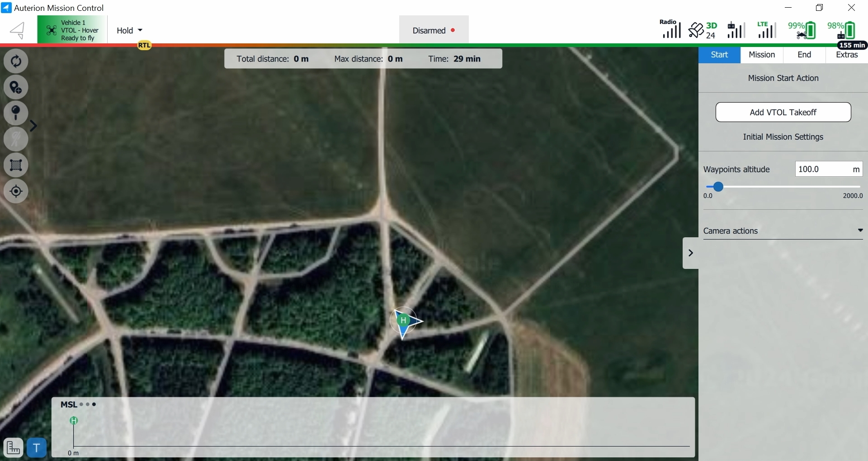Click the 99% vehicle battery indicator
Screen dimensions: 868x461
[x=802, y=30]
